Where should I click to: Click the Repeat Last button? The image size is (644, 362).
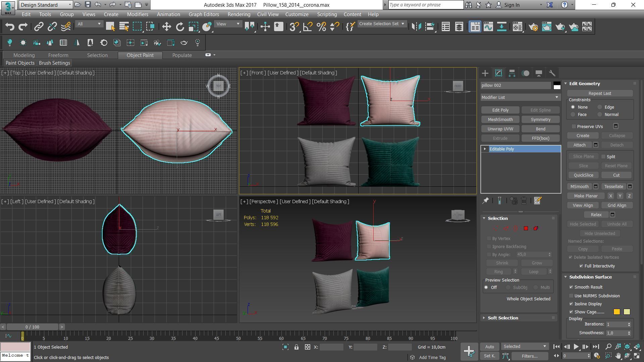[x=600, y=94]
